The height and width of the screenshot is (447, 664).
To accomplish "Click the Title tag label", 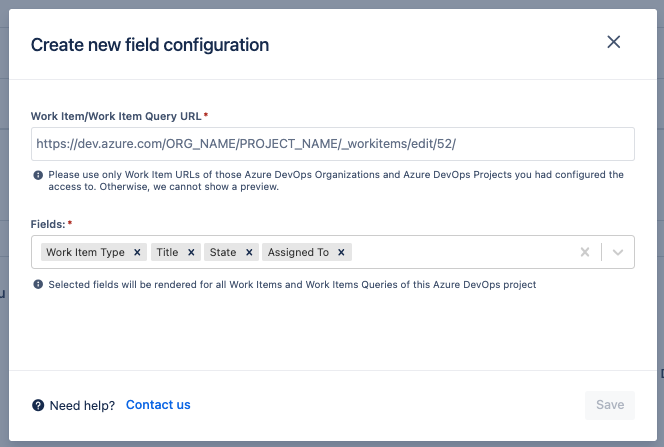I will 167,253.
